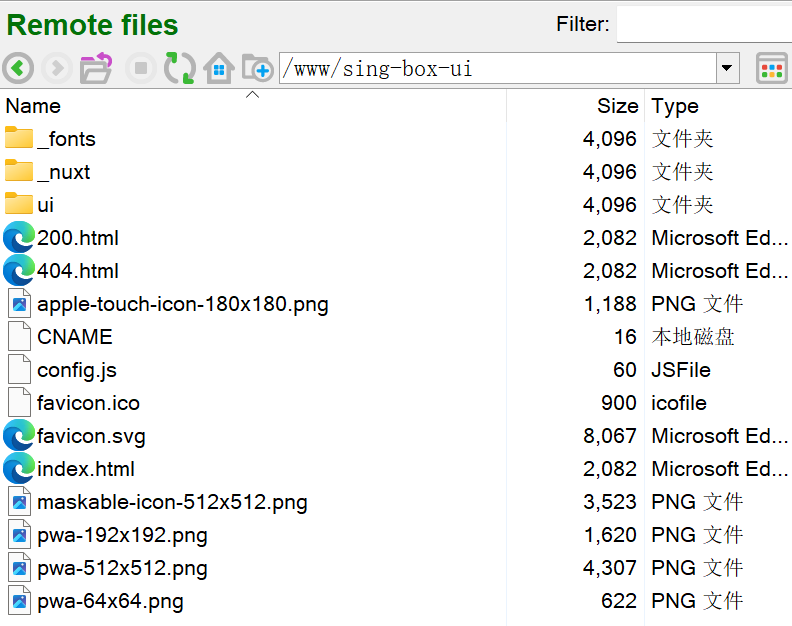
Task: Sort files by Size column header
Action: [x=617, y=106]
